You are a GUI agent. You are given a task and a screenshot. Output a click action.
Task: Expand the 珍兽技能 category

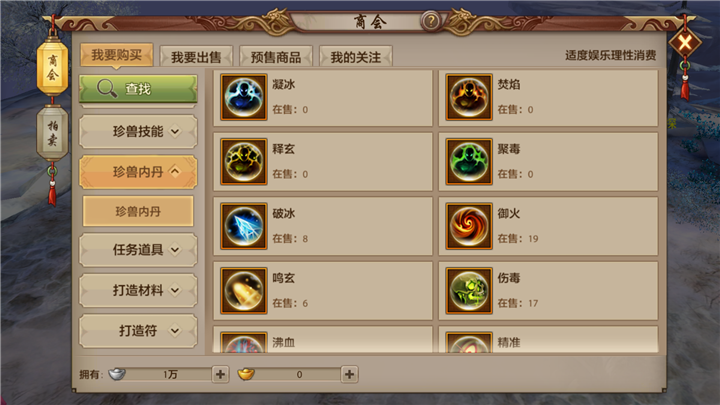(138, 132)
